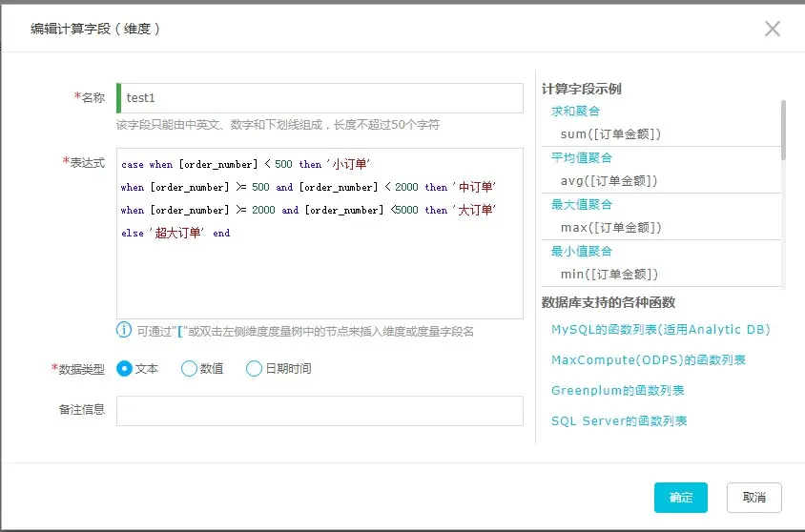This screenshot has width=805, height=532.
Task: Click the 最小值聚合 example heading
Action: 582,251
